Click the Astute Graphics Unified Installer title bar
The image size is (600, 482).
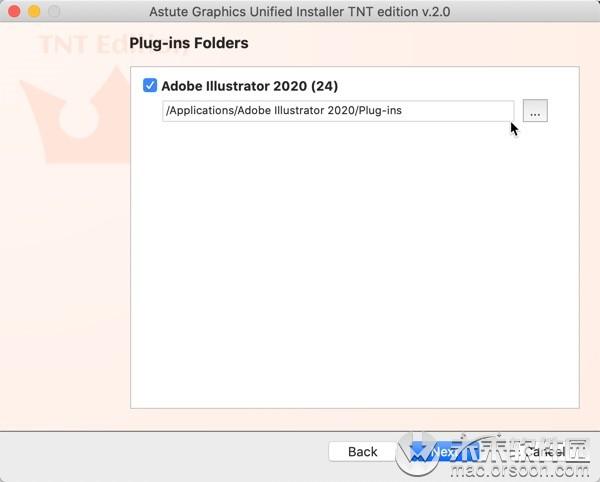300,11
